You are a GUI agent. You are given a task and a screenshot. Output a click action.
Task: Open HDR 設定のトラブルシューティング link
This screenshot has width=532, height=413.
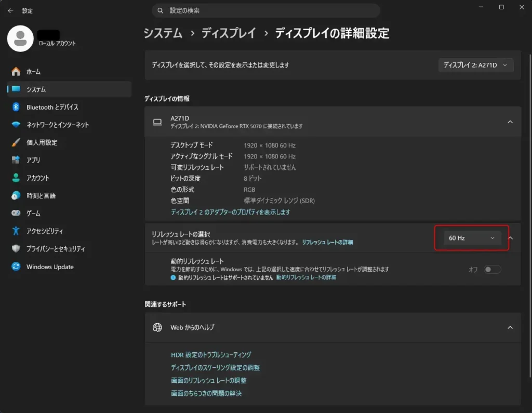(x=211, y=355)
